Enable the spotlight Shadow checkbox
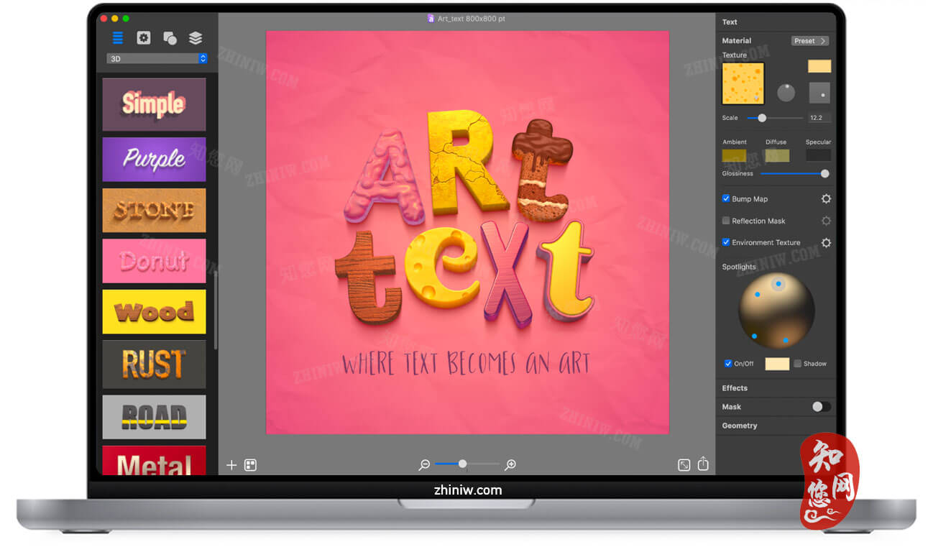Image resolution: width=933 pixels, height=560 pixels. (x=798, y=364)
